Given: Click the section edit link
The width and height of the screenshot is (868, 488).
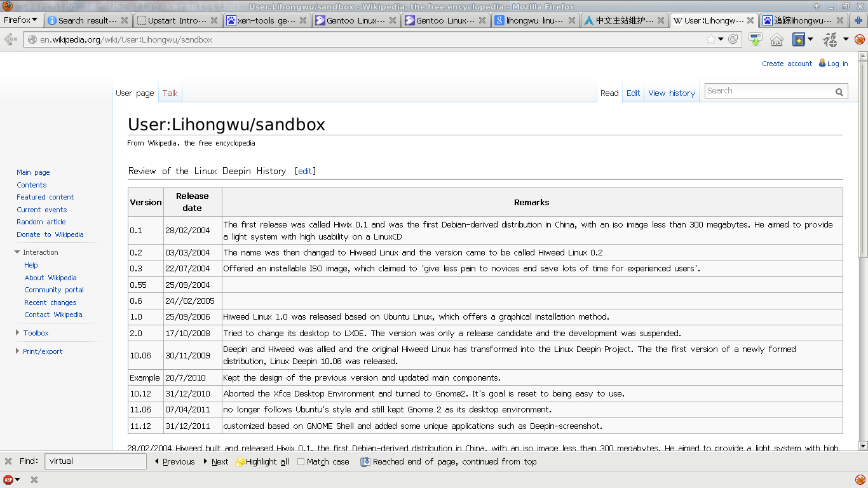Looking at the screenshot, I should click(305, 171).
